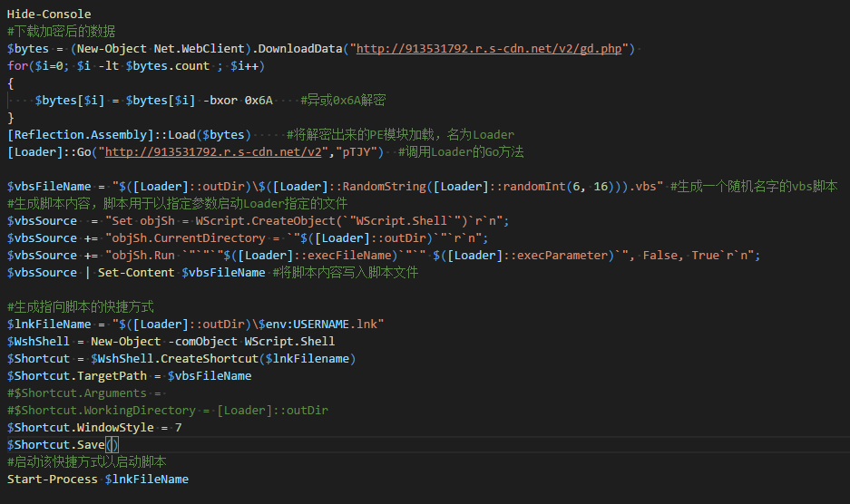Viewport: 850px width, 504px height.
Task: Open the s-cdn.net/v2 URL in Loader Go call
Action: 213,151
